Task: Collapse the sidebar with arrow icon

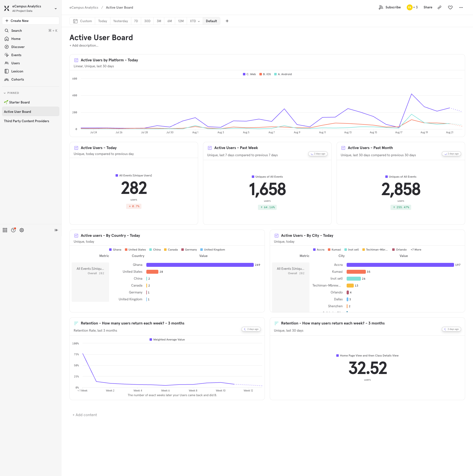Action: click(56, 230)
